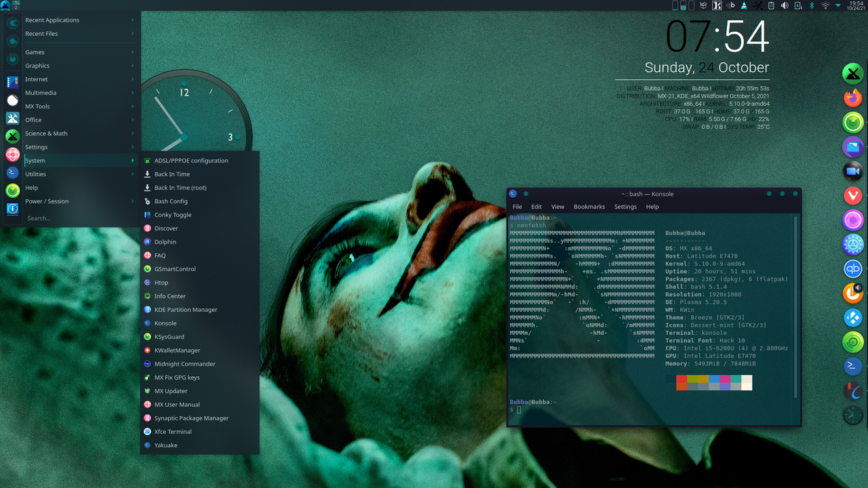Open the terminal icon in right dock
Image resolution: width=868 pixels, height=488 pixels.
coord(852,367)
